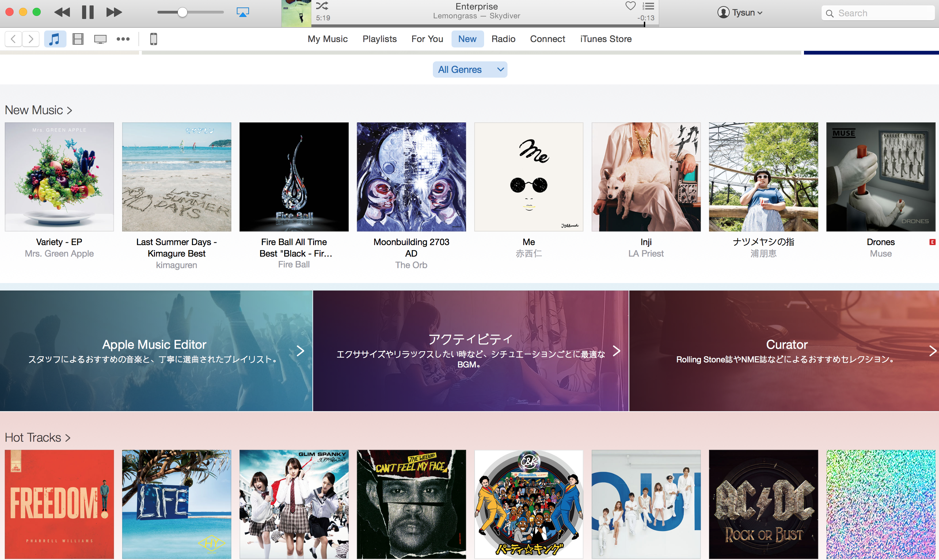Open the Glim Spanky album cover
Viewport: 939px width, 560px height.
click(294, 504)
